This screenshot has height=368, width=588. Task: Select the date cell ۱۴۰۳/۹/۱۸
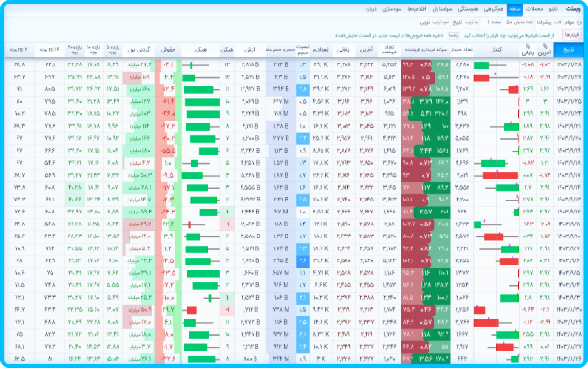pyautogui.click(x=569, y=163)
